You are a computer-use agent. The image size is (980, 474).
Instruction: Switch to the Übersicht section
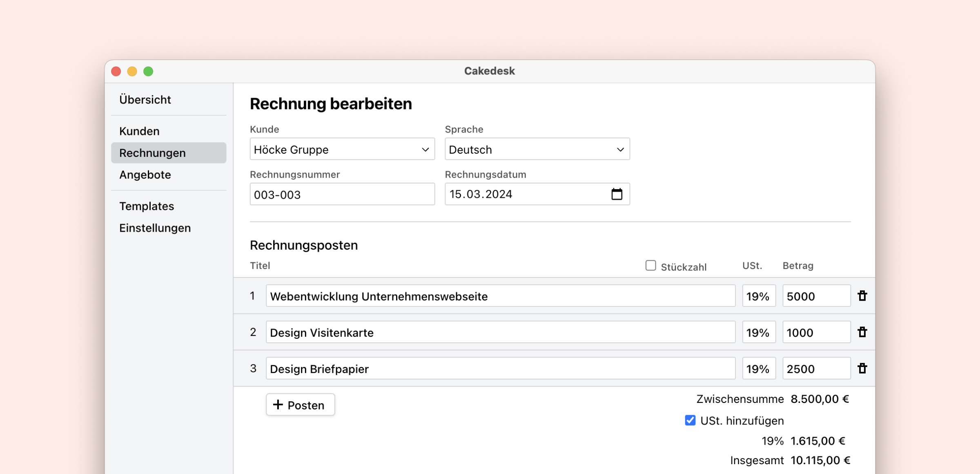click(145, 99)
